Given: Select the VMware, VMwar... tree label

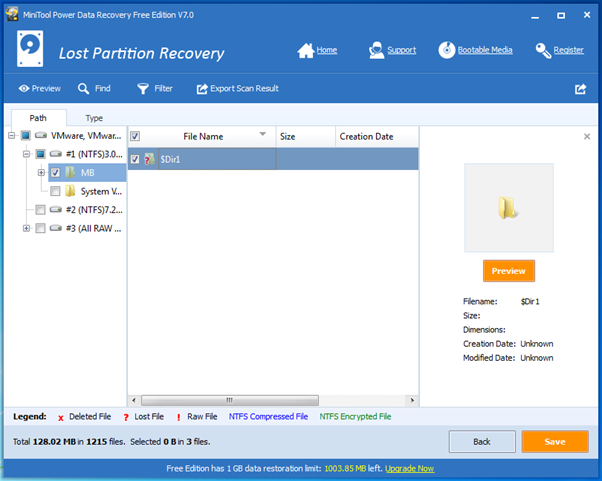Looking at the screenshot, I should coord(86,136).
